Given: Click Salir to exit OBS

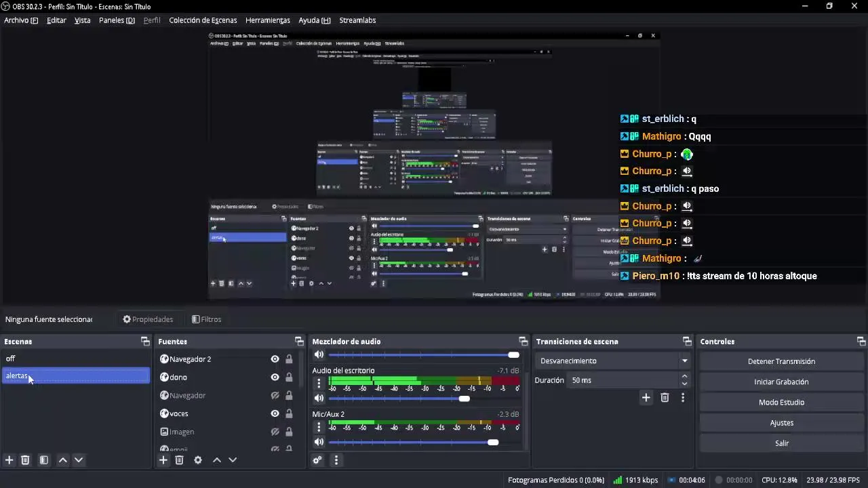Looking at the screenshot, I should pyautogui.click(x=781, y=443).
